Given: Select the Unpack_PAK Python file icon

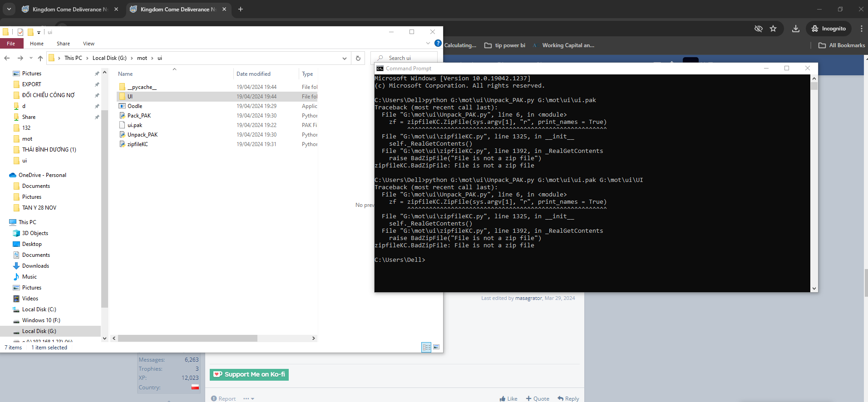Looking at the screenshot, I should pos(122,134).
